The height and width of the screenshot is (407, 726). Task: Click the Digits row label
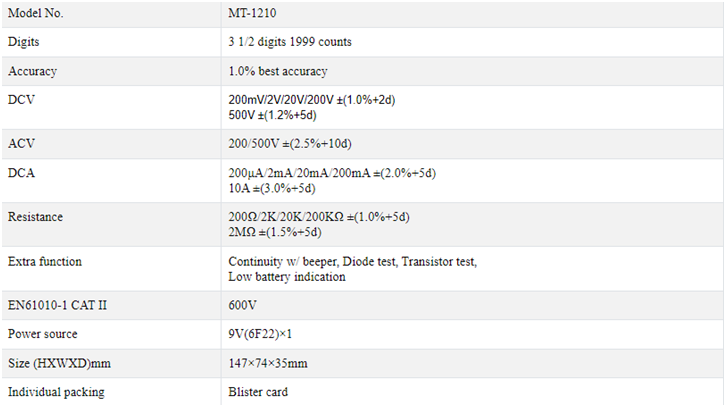(x=24, y=42)
